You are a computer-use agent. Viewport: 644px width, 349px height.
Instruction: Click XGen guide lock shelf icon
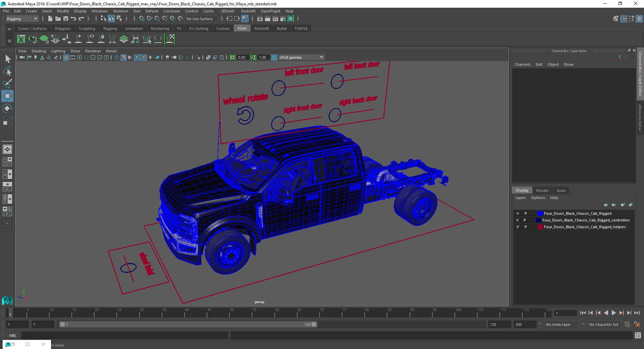(x=101, y=39)
